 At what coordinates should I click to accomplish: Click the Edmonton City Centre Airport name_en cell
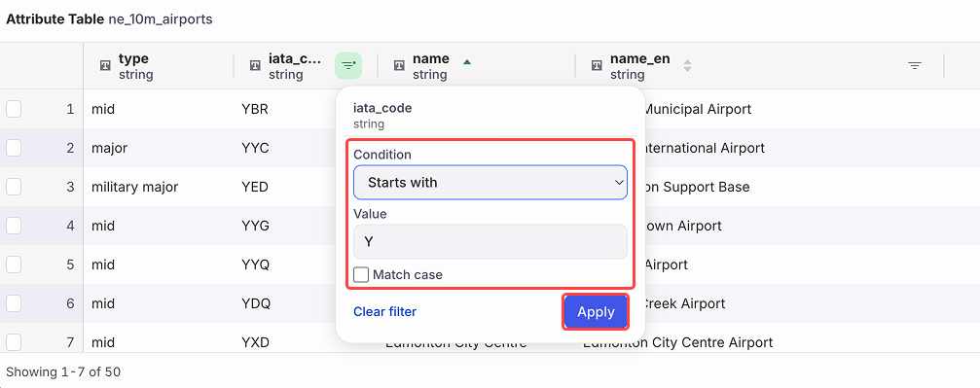[x=678, y=342]
